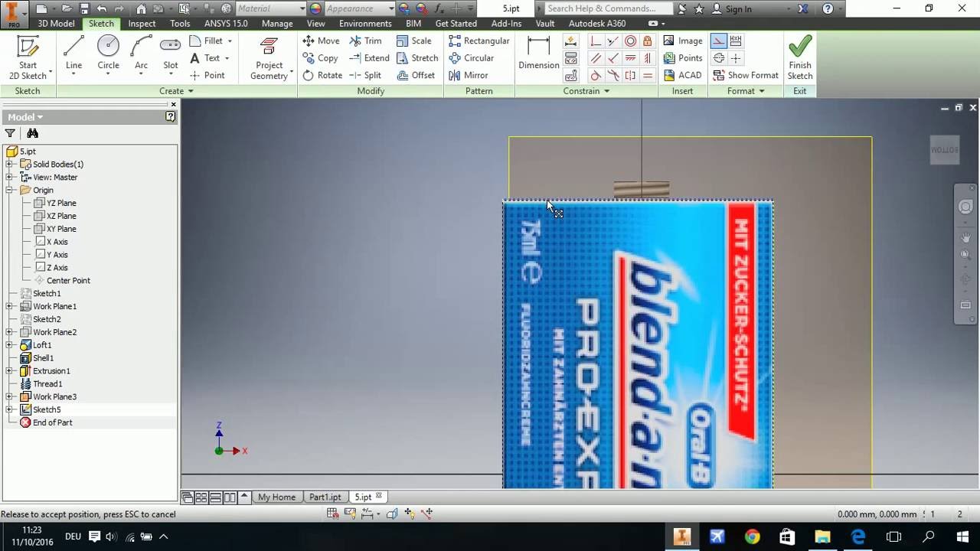Expand the Format panel dropdown

tap(746, 91)
